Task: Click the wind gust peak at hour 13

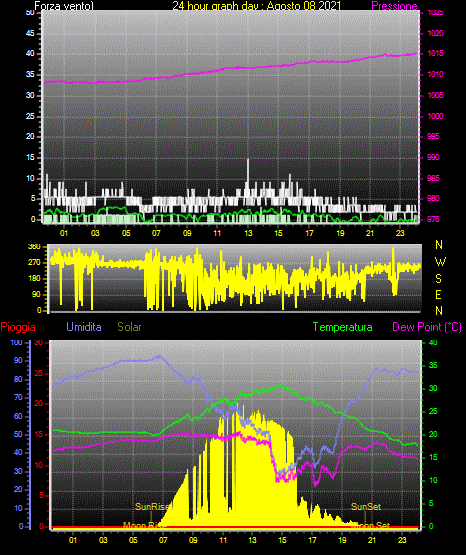Action: pos(248,161)
